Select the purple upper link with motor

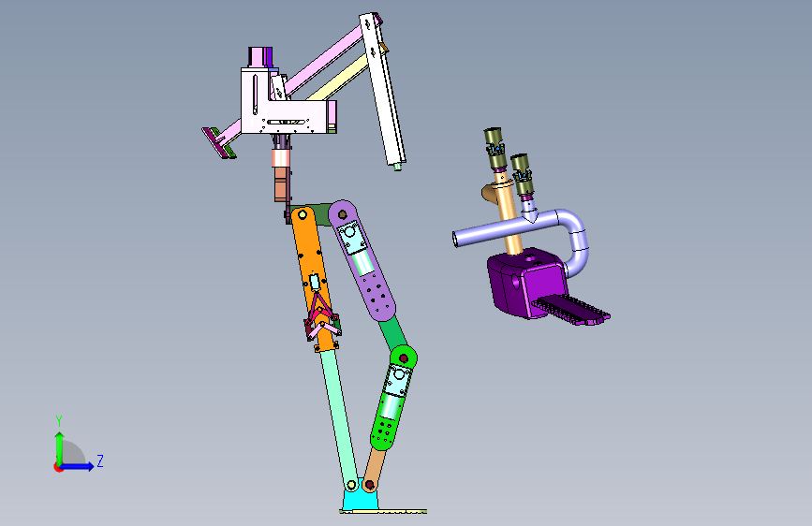coord(362,260)
